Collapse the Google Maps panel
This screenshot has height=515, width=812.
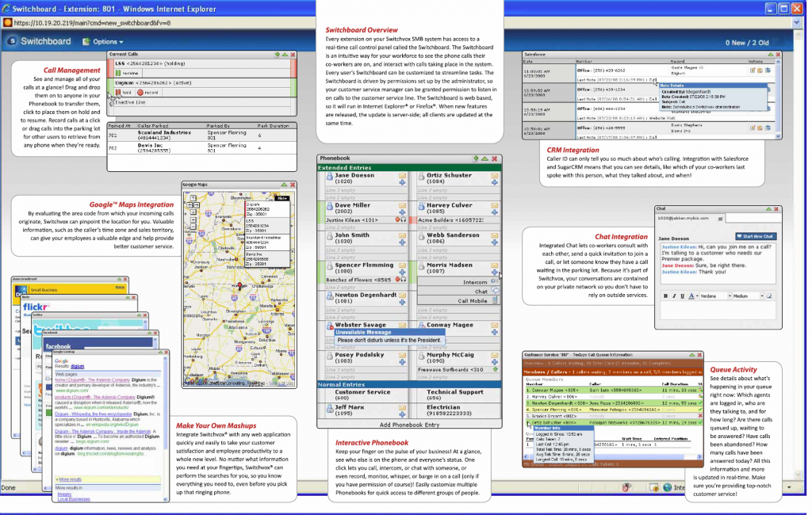[285, 185]
